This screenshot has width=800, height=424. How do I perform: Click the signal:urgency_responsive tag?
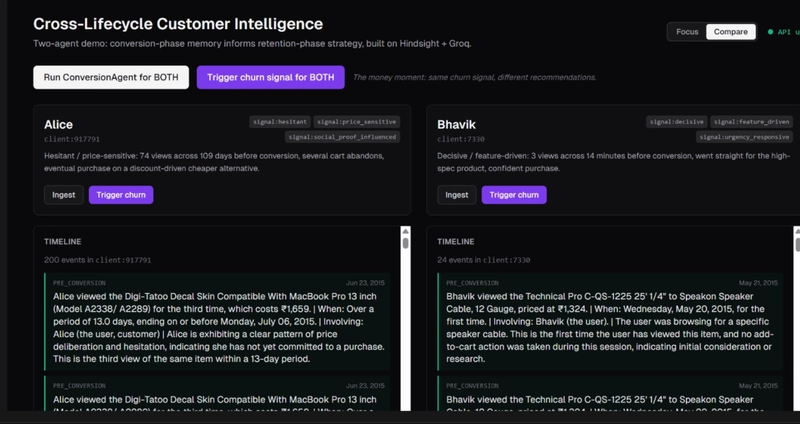pos(742,136)
